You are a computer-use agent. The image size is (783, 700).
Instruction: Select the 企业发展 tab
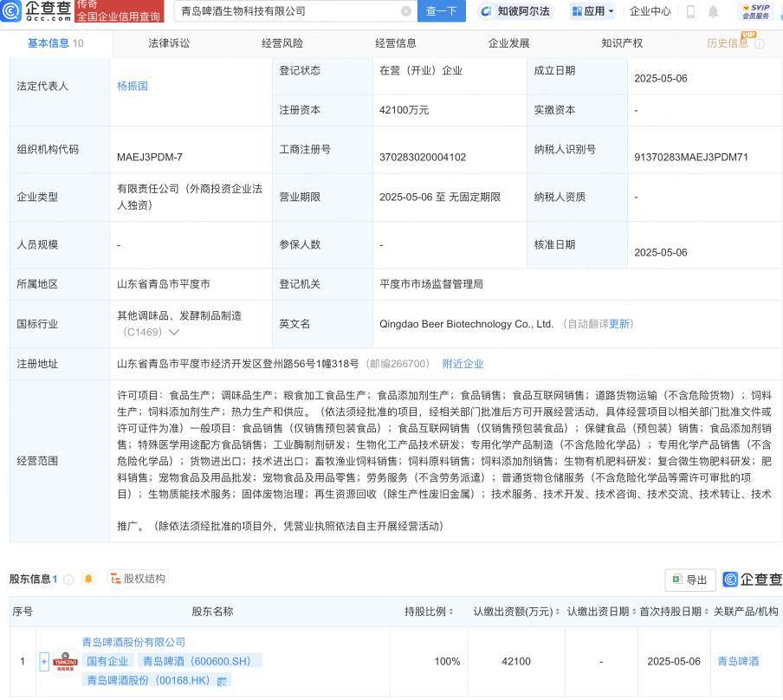coord(508,43)
